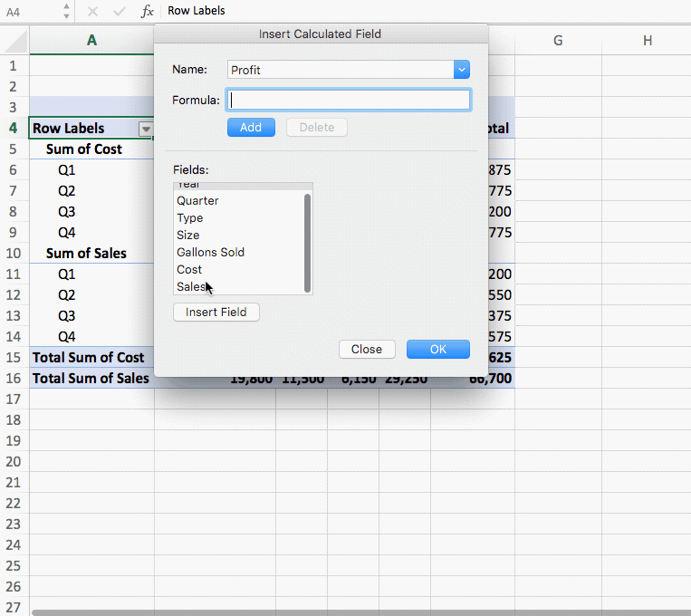Select Quarter in the Fields list
The image size is (691, 616).
pos(197,201)
